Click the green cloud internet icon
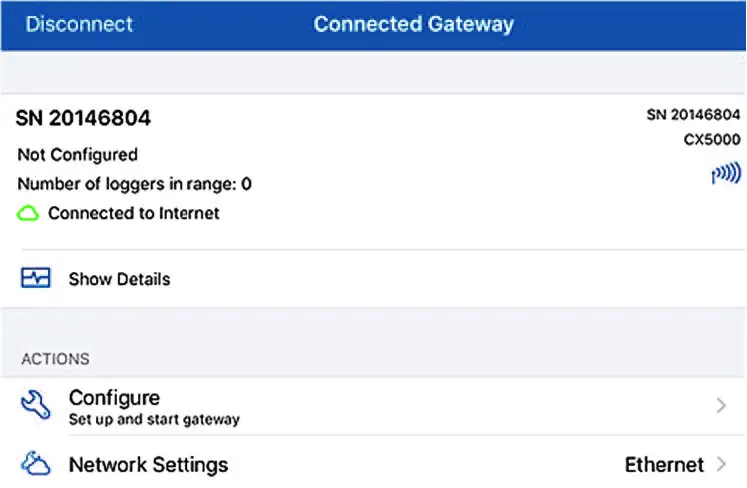This screenshot has height=488, width=747. [28, 213]
